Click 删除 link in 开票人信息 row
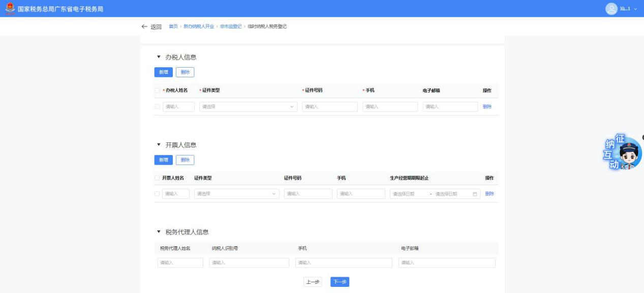 coord(489,194)
